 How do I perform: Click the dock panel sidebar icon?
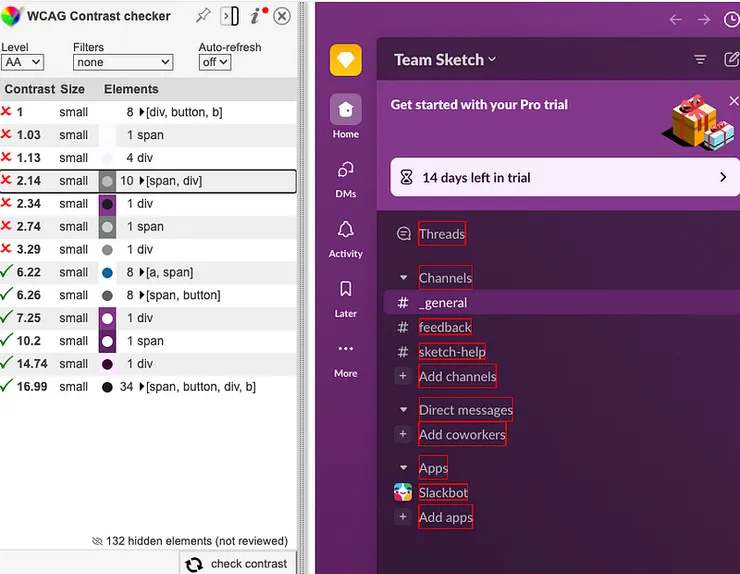click(x=229, y=16)
